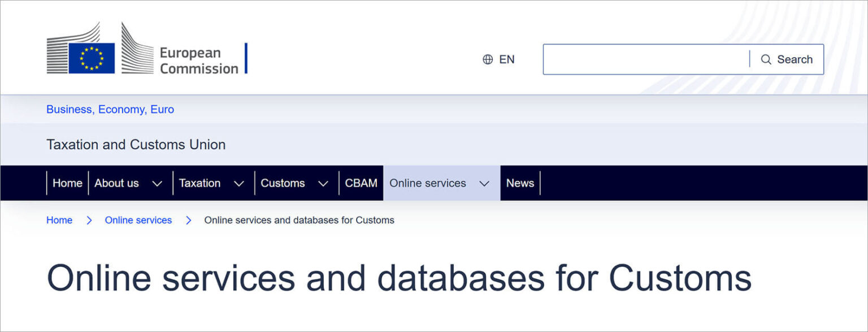The height and width of the screenshot is (332, 868).
Task: Click the current page breadcrumb text
Action: point(299,220)
